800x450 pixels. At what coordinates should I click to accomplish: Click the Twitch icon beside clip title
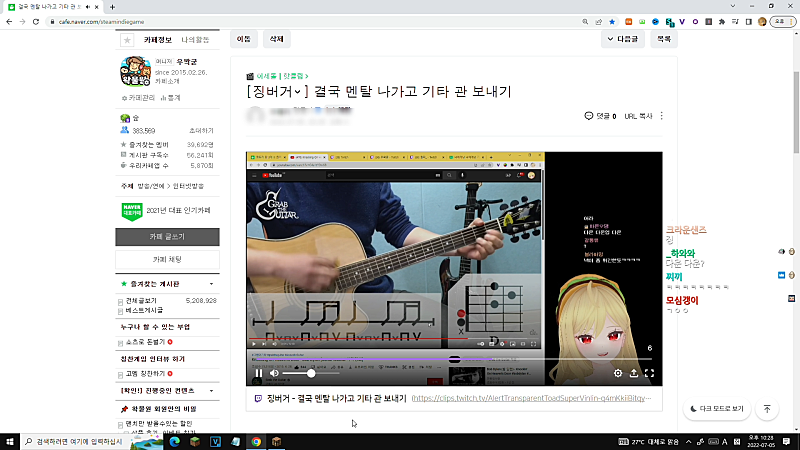[258, 398]
